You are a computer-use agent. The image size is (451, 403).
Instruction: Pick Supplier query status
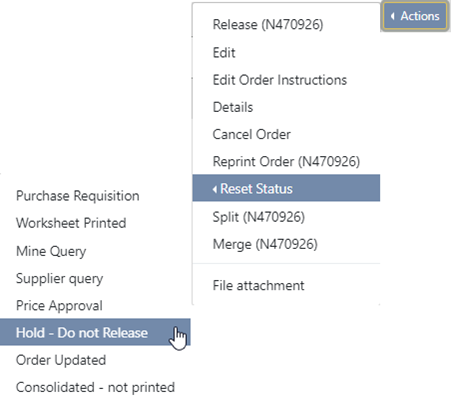click(95, 278)
